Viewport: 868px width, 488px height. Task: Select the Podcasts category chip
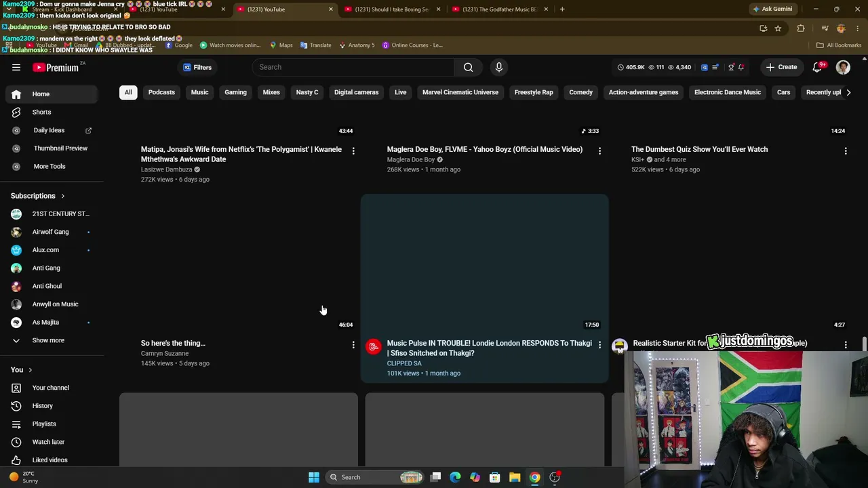[x=161, y=92]
